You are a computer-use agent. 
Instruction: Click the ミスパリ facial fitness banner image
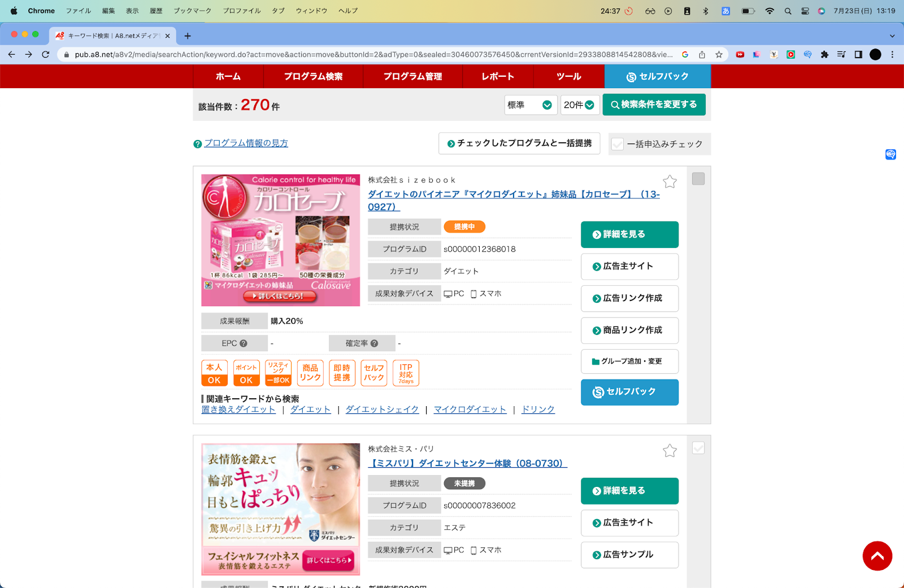pyautogui.click(x=281, y=509)
